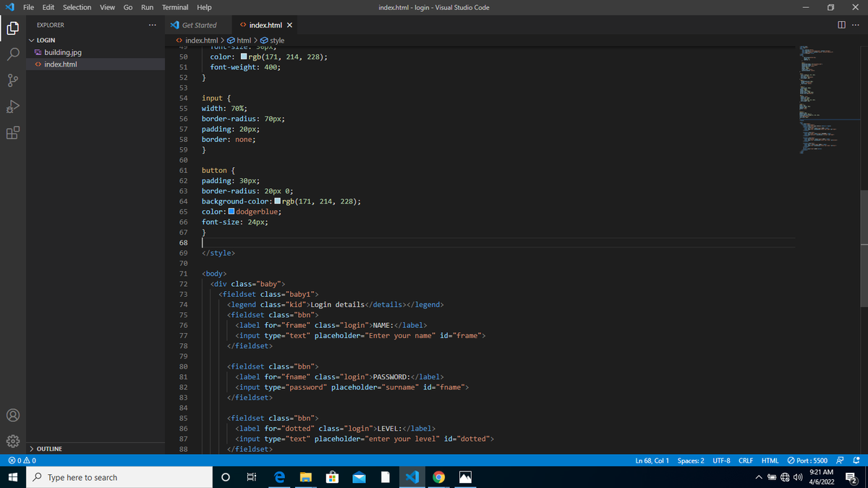Click the split editor right icon
Viewport: 868px width, 488px height.
[842, 25]
